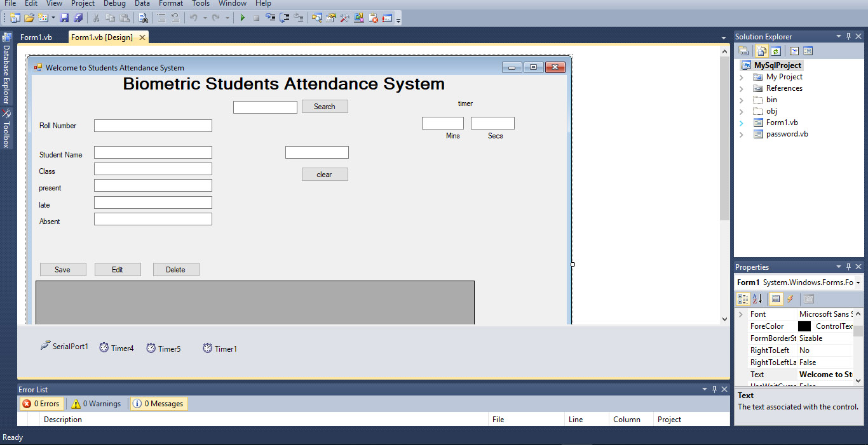Screen dimensions: 868x445
Task: Toggle Show All Files in Solution Explorer
Action: click(761, 50)
